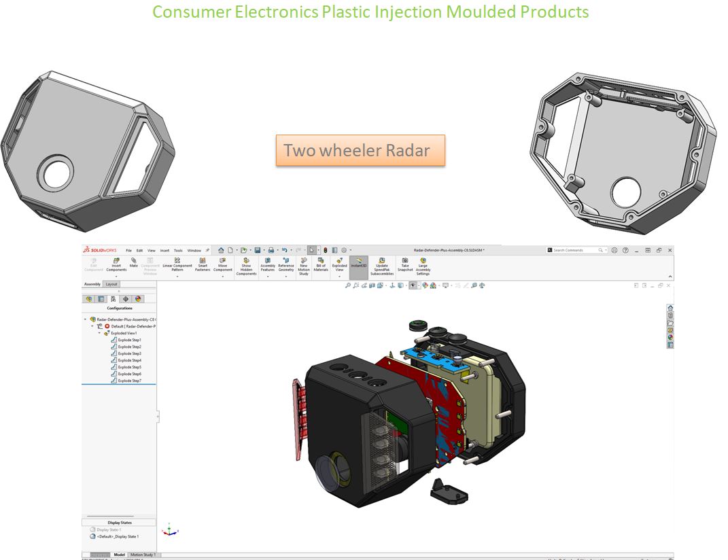Click the Bill of Materials icon

click(321, 264)
